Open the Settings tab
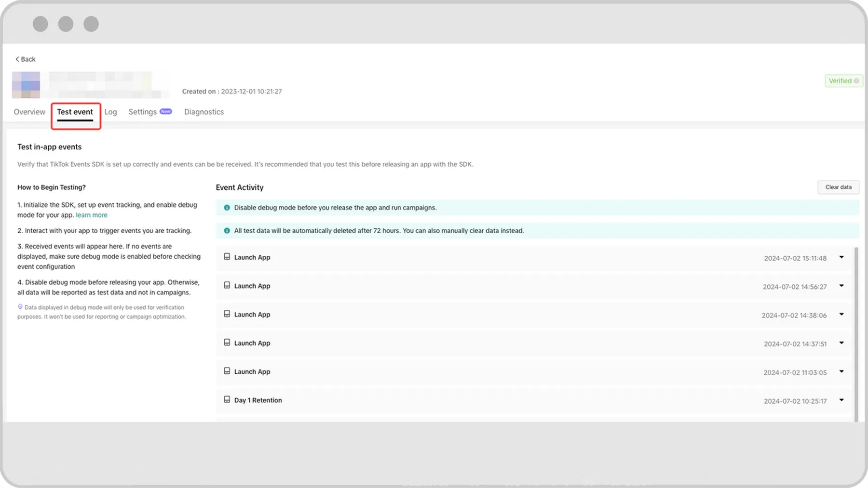The image size is (868, 488). coord(142,112)
